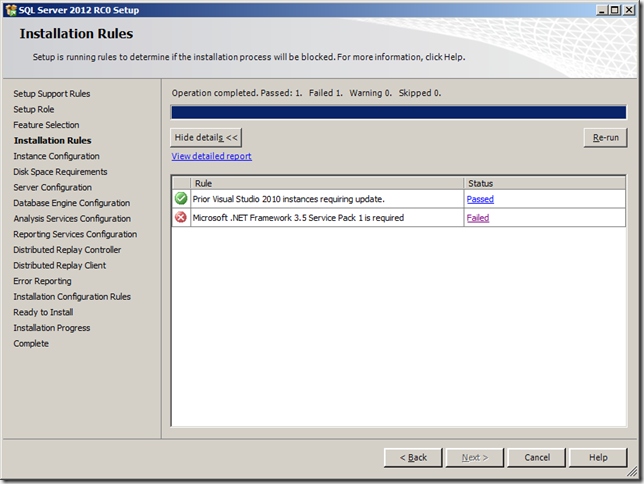Click the Operation completed status text
The height and width of the screenshot is (484, 644).
[x=306, y=93]
